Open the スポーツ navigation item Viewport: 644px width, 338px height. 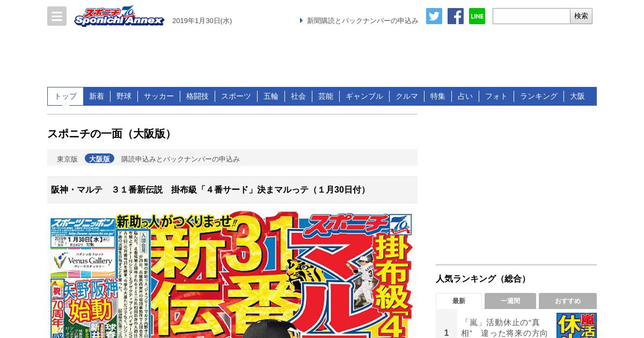(236, 96)
